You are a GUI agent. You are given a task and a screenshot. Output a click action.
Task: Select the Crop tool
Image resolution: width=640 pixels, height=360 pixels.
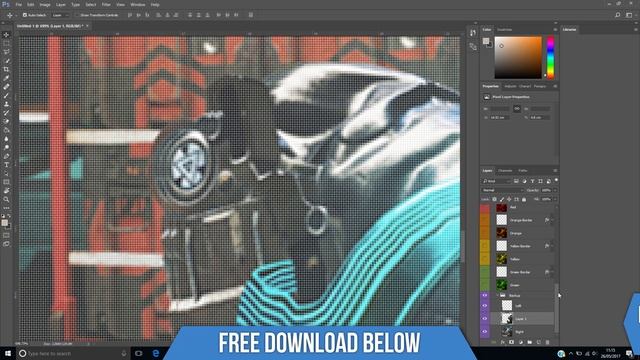click(6, 69)
